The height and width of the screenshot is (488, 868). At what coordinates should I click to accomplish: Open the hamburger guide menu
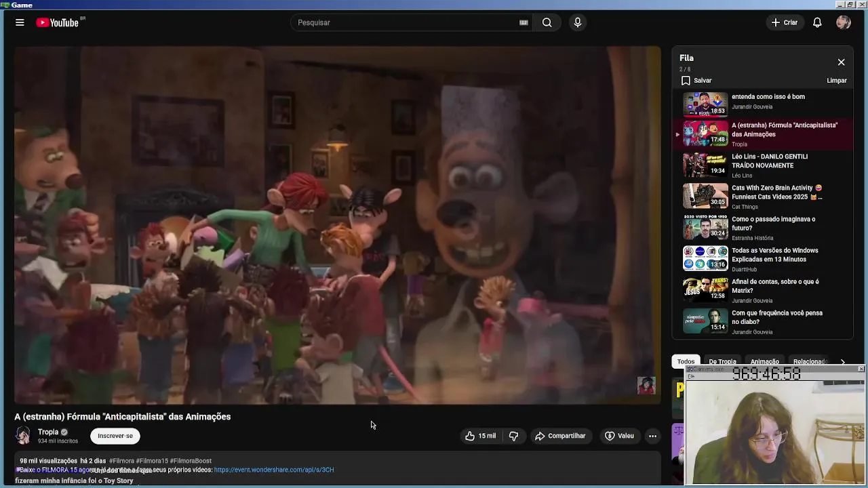point(20,22)
